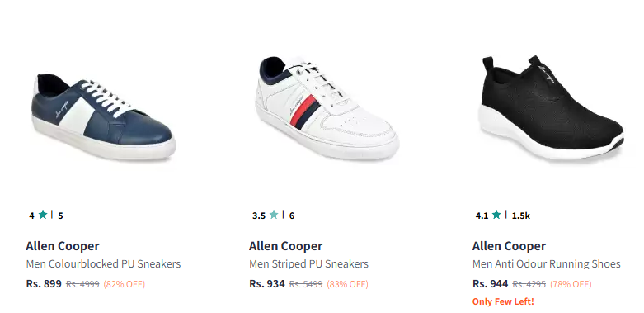Open Men Anti Odour Running Shoes link

click(x=546, y=264)
